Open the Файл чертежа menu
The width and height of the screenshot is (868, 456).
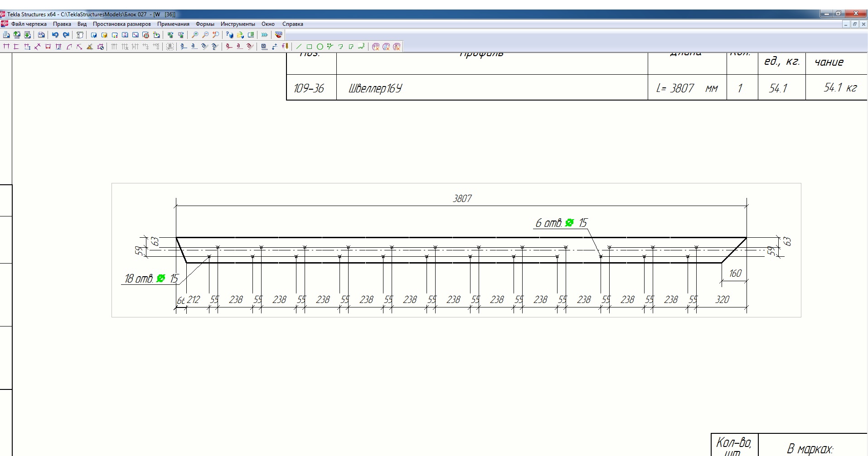[29, 24]
